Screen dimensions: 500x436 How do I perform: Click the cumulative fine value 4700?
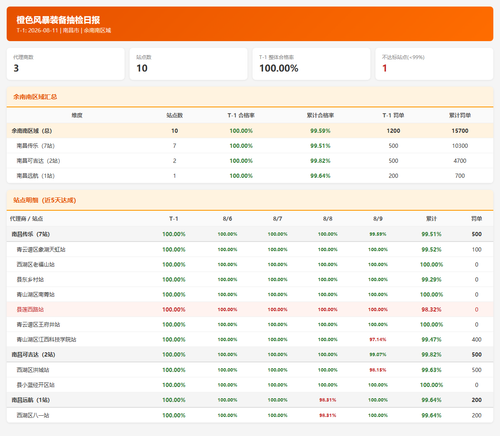(x=460, y=161)
